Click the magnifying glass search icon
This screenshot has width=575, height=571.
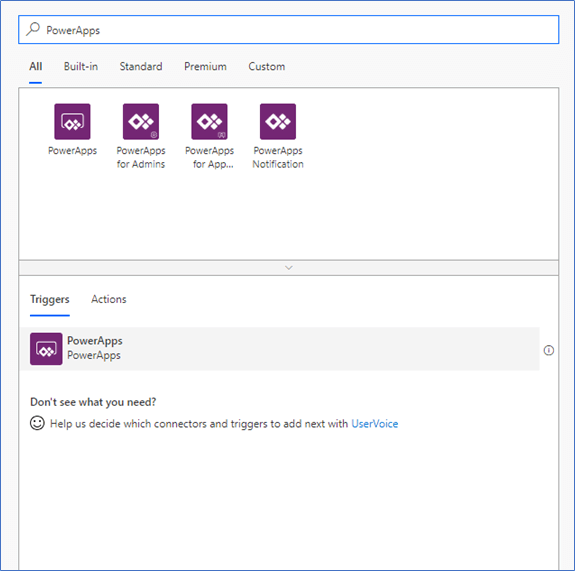point(33,29)
